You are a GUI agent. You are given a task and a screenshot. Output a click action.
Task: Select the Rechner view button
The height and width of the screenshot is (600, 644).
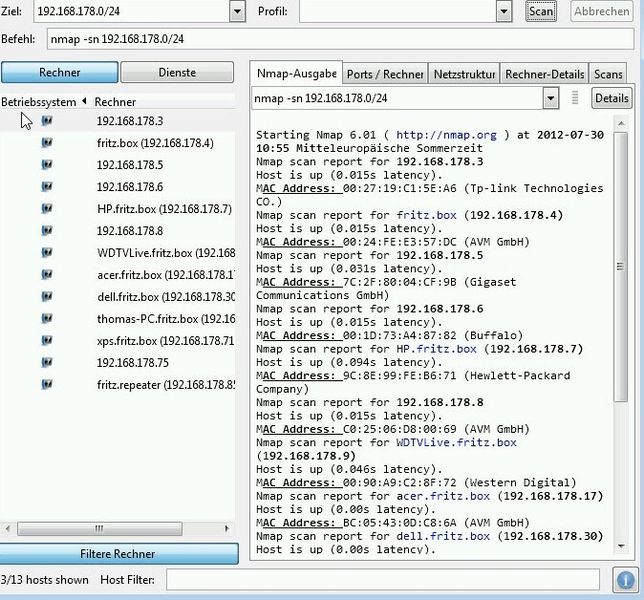point(60,72)
